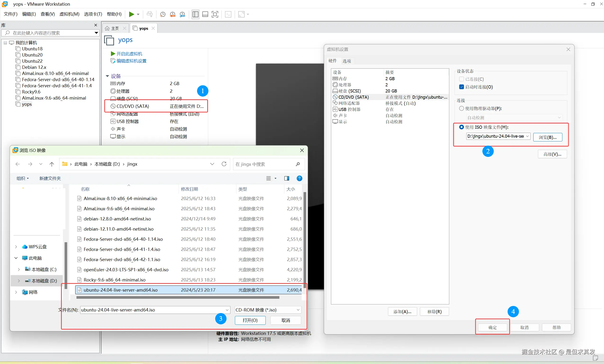
Task: Click the take snapshot clock icon
Action: (163, 14)
